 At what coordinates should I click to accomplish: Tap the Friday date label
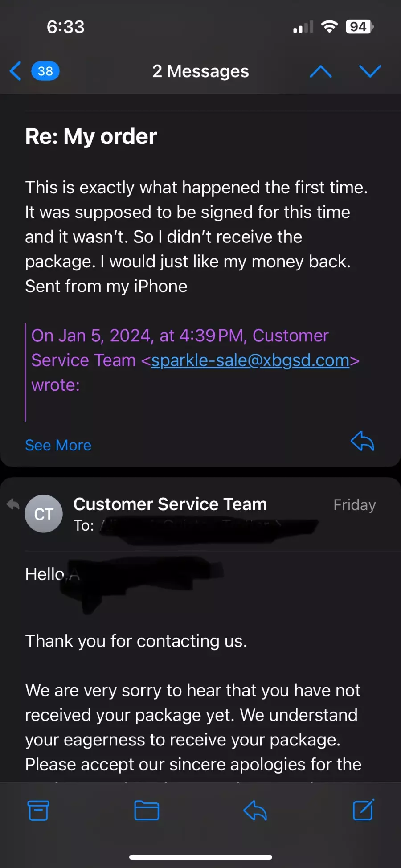tap(355, 505)
